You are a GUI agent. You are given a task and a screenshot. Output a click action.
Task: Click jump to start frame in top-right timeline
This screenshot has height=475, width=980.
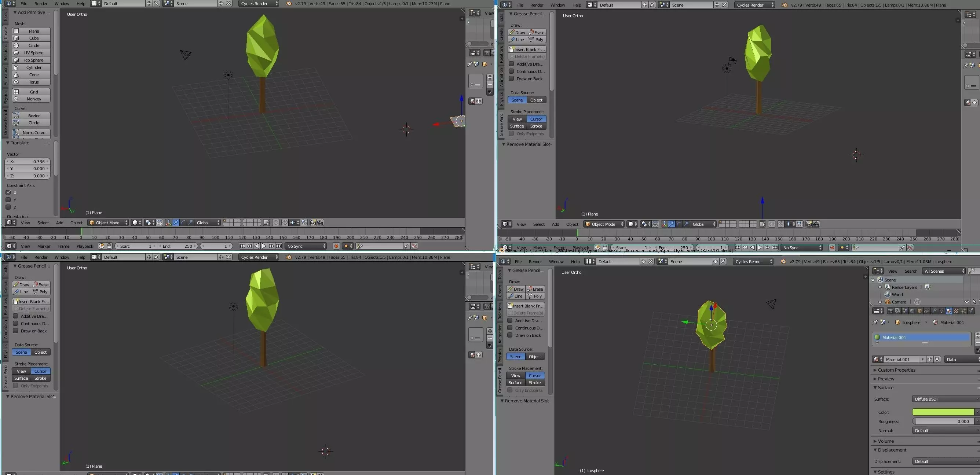coord(738,247)
